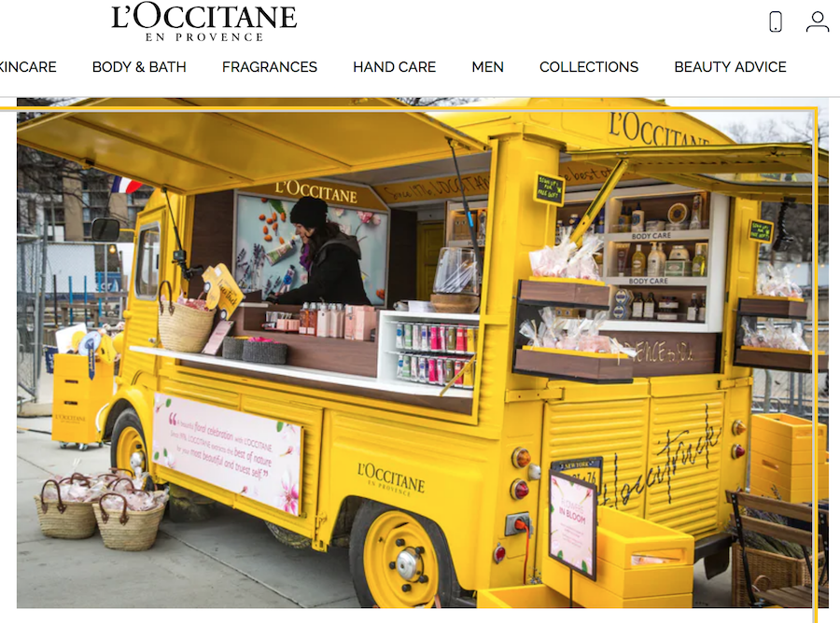Open the Skincare menu
Viewport: 840px width, 623px height.
tap(27, 67)
